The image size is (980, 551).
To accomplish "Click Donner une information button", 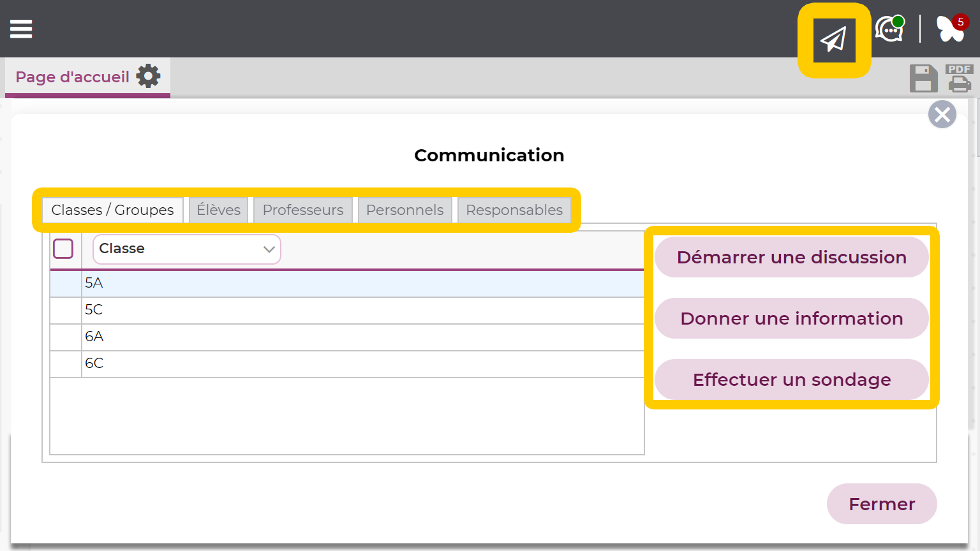I will (792, 318).
